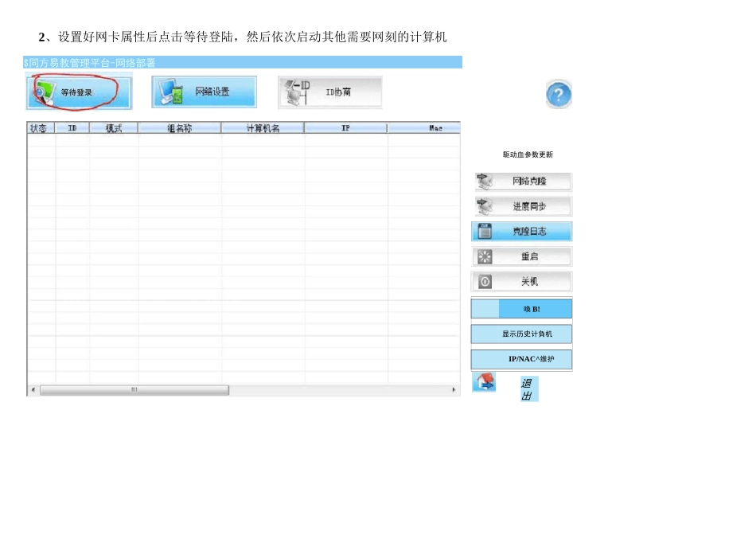Viewport: 756px width, 535px height.
Task: Sort by ID column header
Action: pos(72,128)
